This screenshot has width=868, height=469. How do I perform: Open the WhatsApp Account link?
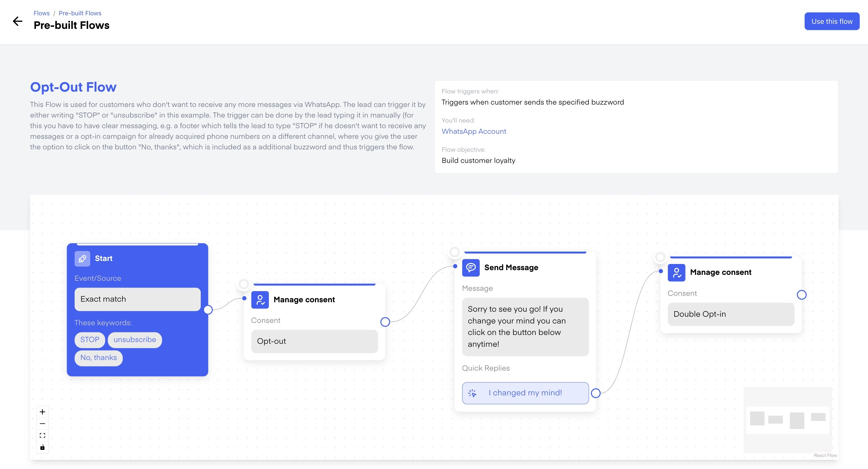tap(474, 131)
